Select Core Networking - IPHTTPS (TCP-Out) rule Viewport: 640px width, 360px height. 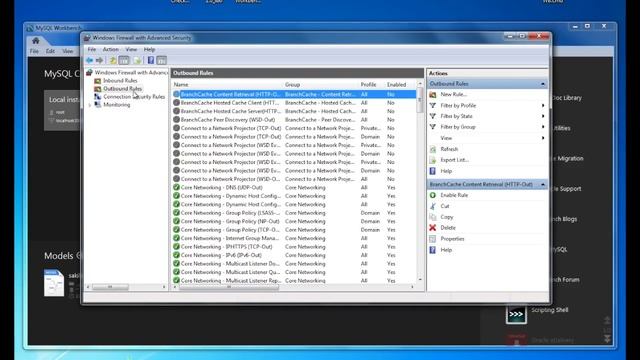tap(294, 247)
